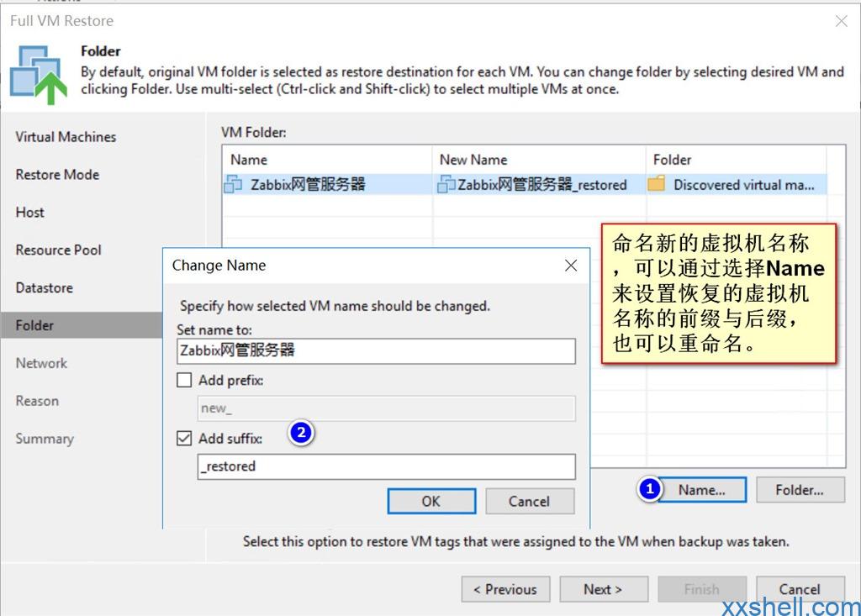
Task: Uncheck the Add suffix checkbox
Action: 184,438
